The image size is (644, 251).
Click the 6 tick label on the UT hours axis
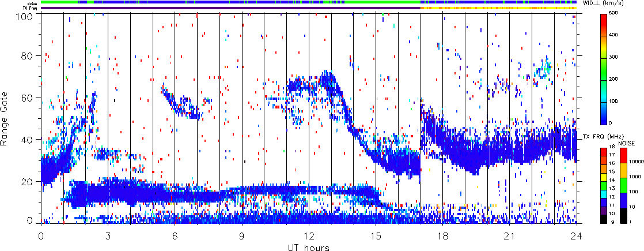point(175,235)
